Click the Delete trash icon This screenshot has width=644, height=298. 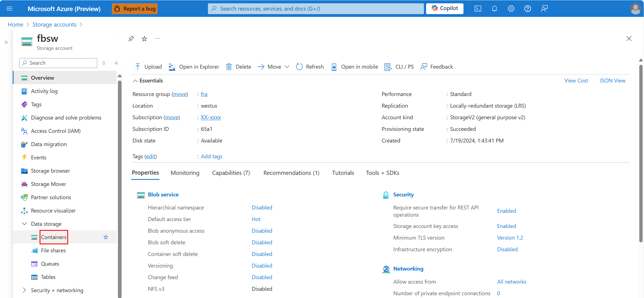229,67
